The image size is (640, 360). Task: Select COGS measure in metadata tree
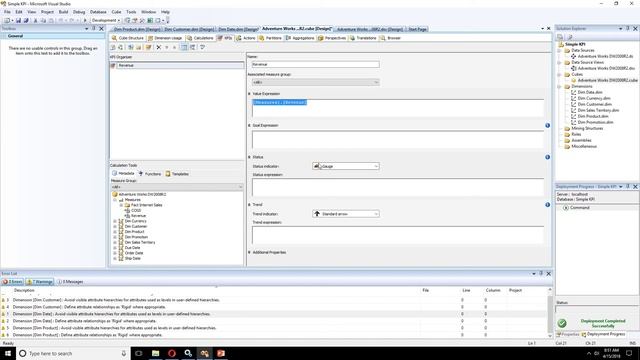tap(136, 210)
